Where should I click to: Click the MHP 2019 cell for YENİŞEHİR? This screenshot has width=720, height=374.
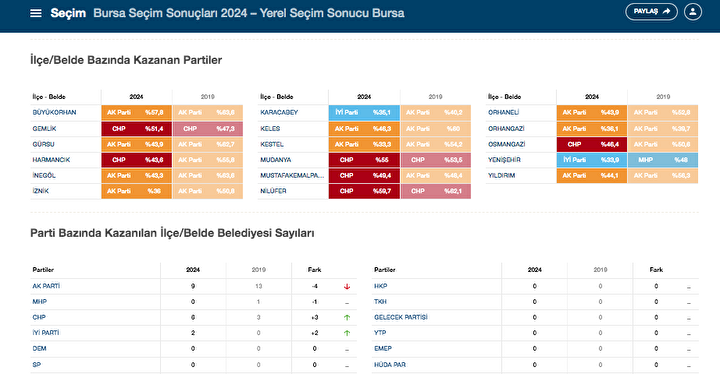(663, 160)
